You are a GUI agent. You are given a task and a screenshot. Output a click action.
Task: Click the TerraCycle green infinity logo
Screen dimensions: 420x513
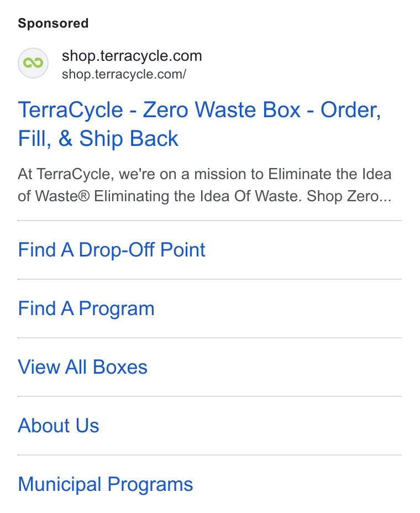point(33,63)
